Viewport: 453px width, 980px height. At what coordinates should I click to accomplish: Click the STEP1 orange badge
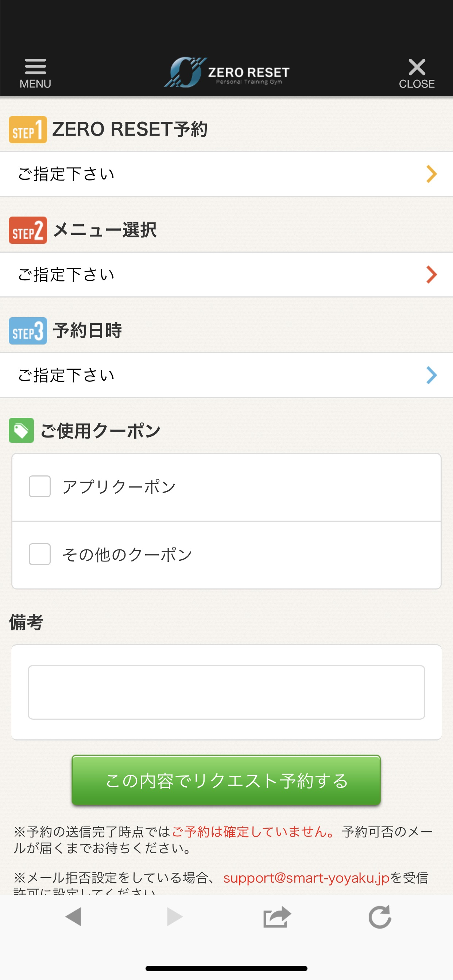coord(28,129)
